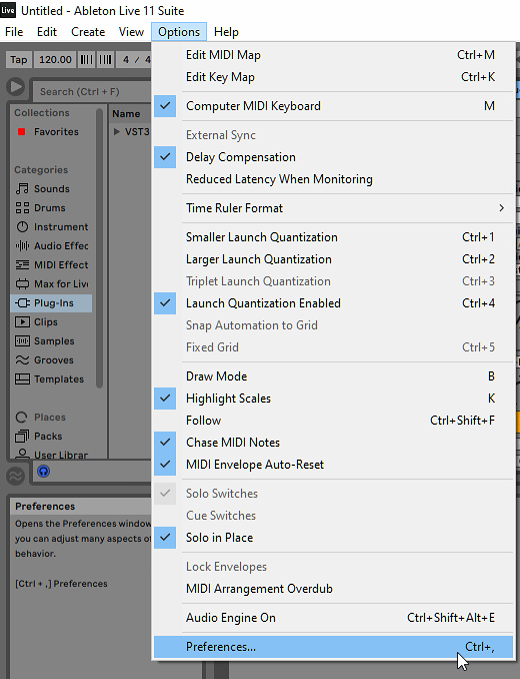520x679 pixels.
Task: Enable Follow option
Action: pos(333,420)
